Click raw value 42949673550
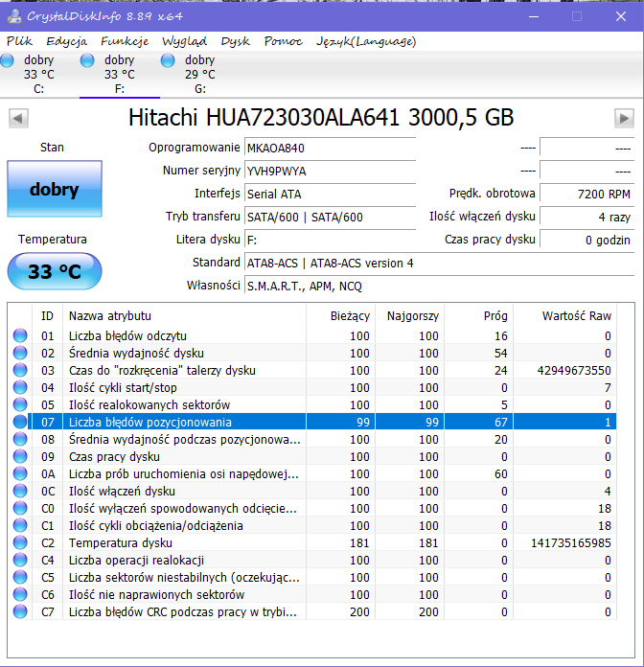644x667 pixels. 574,370
